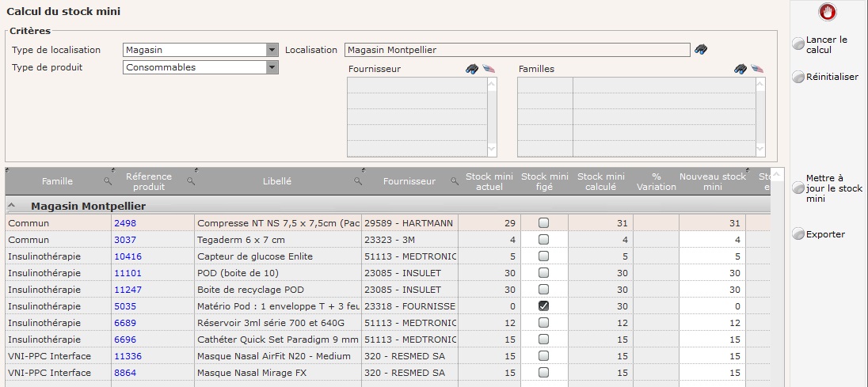Click the Réference produit column magnifier filter

pyautogui.click(x=190, y=181)
